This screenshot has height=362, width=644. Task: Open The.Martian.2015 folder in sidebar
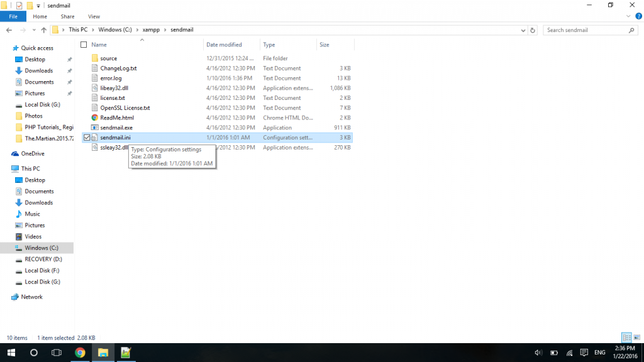coord(49,139)
